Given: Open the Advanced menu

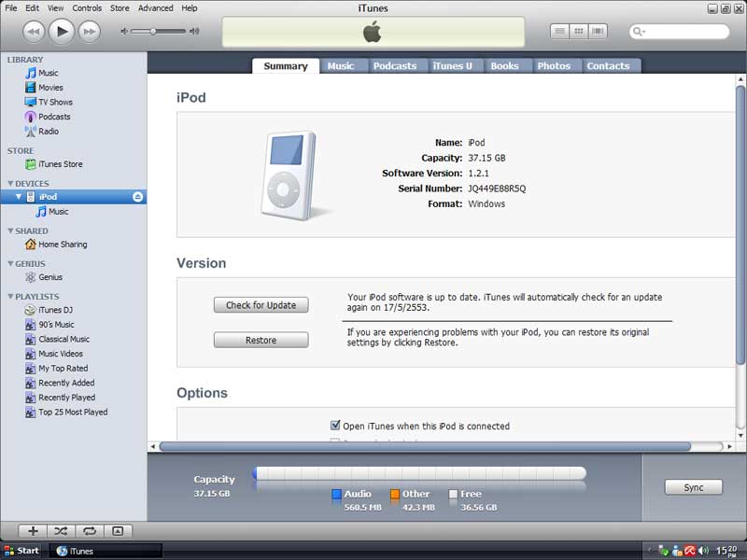Looking at the screenshot, I should [x=155, y=7].
